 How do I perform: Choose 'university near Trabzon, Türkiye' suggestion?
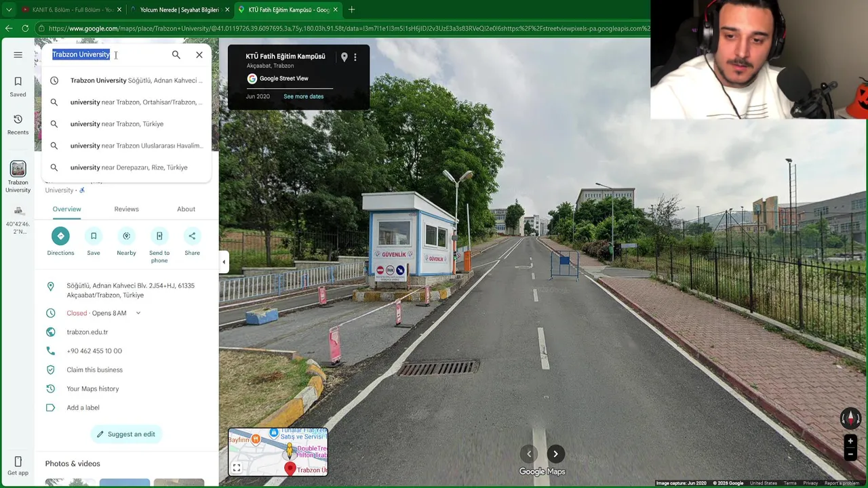pos(127,124)
